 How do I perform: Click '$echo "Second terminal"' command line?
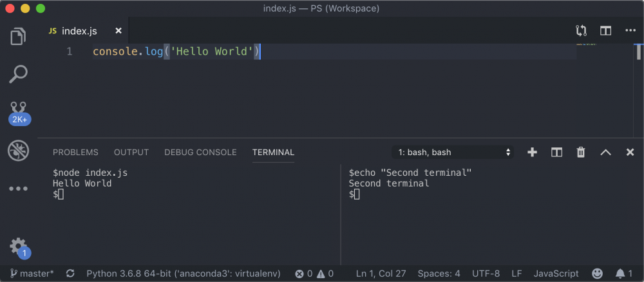click(410, 173)
